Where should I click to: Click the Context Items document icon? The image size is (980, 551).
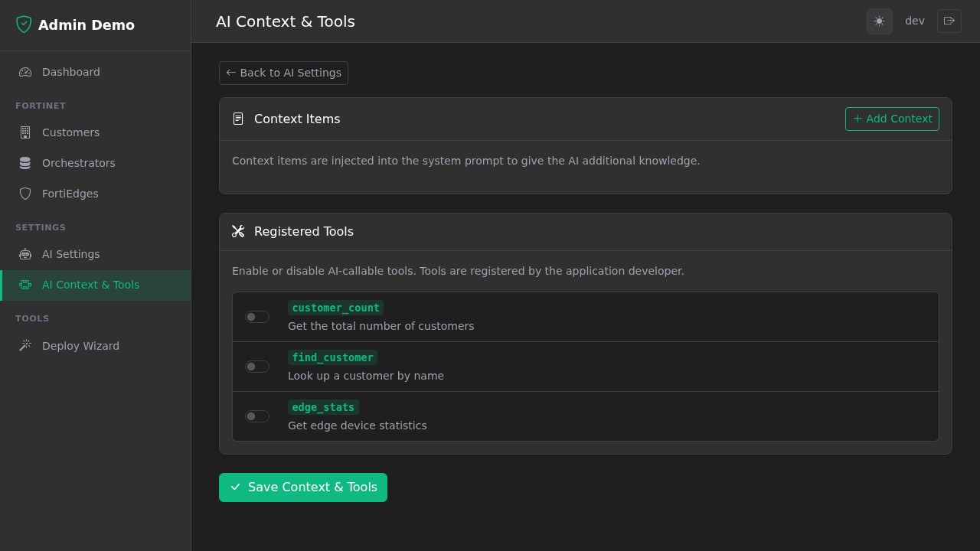(x=238, y=119)
